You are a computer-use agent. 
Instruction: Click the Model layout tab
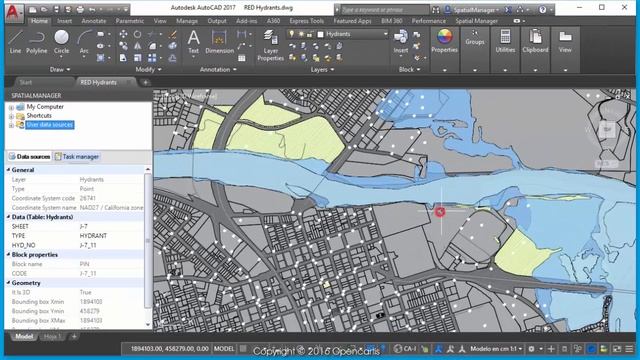pyautogui.click(x=24, y=337)
